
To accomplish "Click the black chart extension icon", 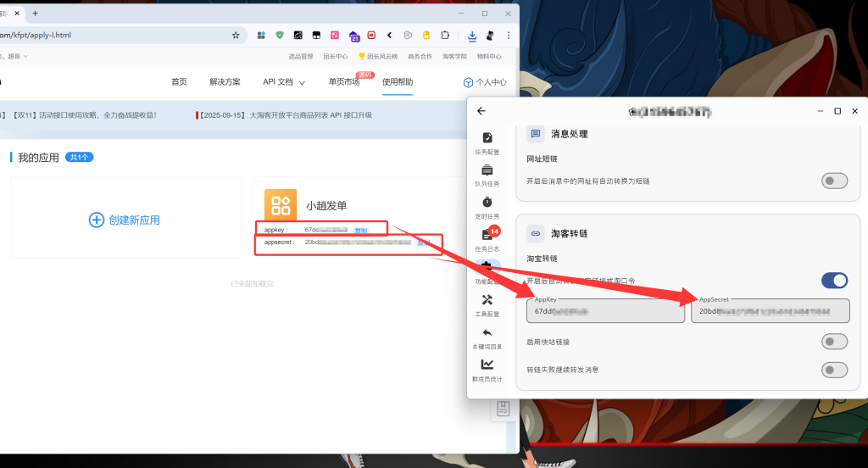I will click(x=298, y=35).
